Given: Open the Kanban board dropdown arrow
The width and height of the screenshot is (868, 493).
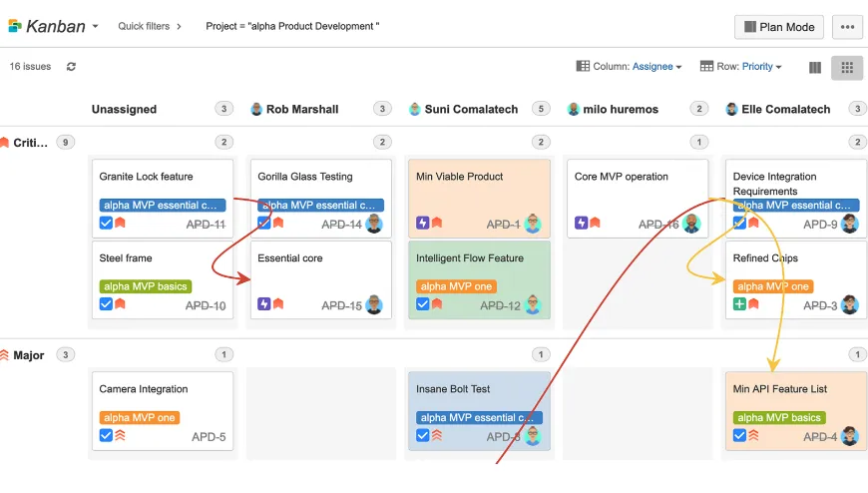Looking at the screenshot, I should point(95,27).
